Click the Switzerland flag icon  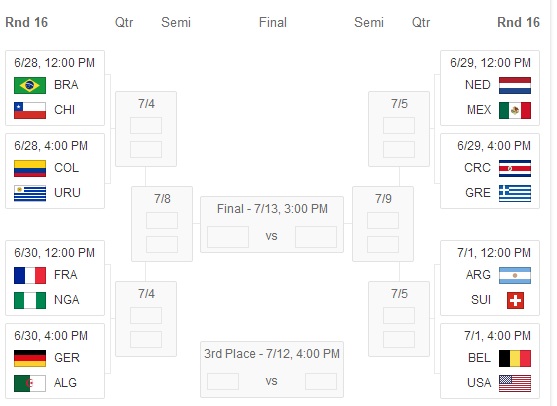[515, 301]
